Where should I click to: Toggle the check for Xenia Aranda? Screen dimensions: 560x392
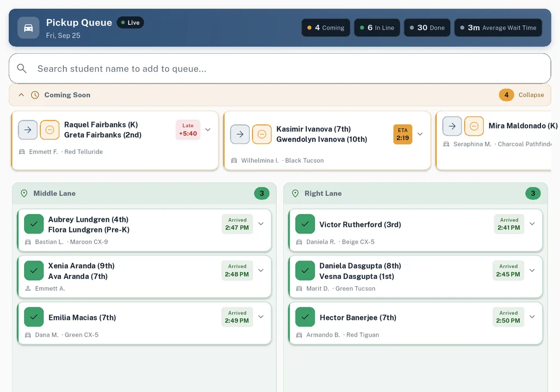tap(34, 270)
